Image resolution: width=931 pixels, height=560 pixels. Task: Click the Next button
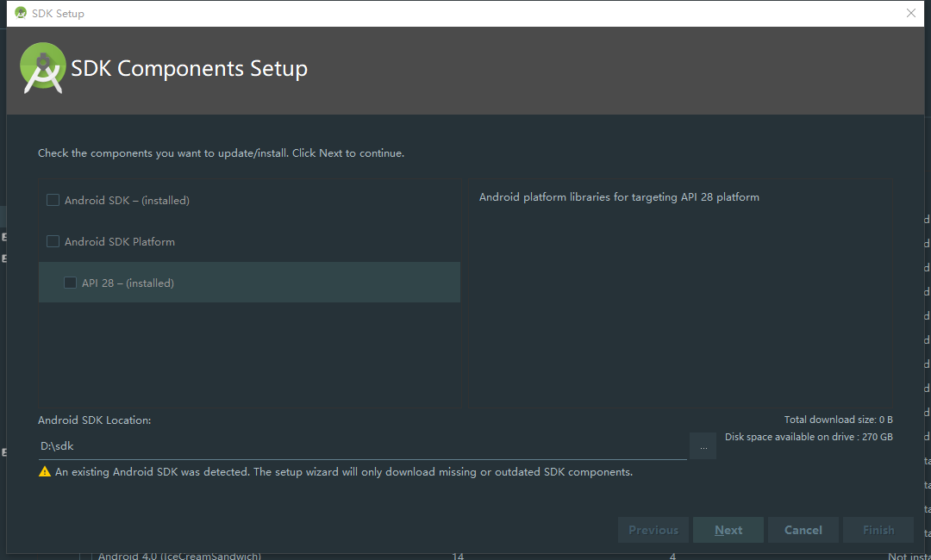(x=728, y=529)
